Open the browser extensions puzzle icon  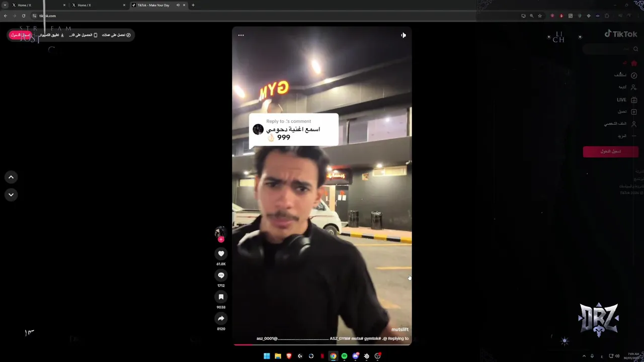click(607, 16)
